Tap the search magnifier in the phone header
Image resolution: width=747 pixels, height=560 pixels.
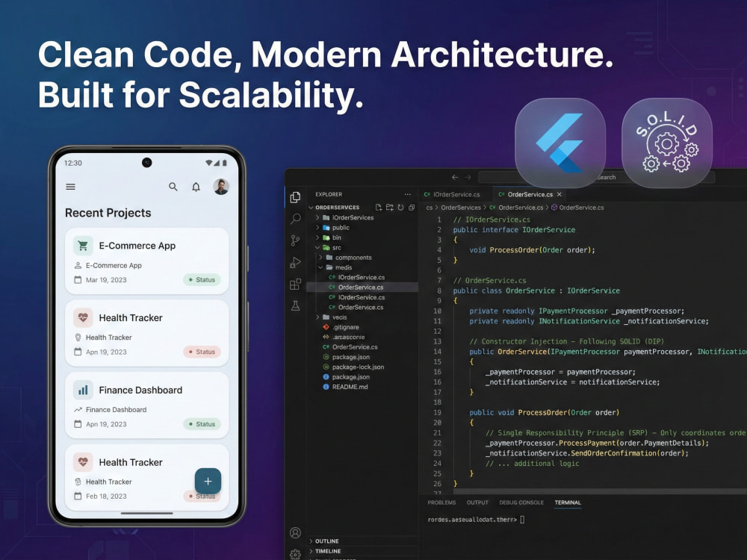click(x=173, y=187)
